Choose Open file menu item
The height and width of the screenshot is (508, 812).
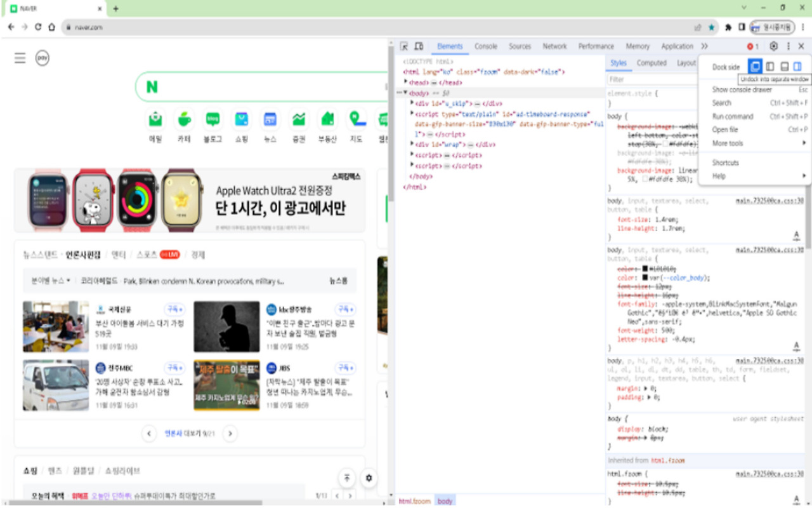click(755, 130)
